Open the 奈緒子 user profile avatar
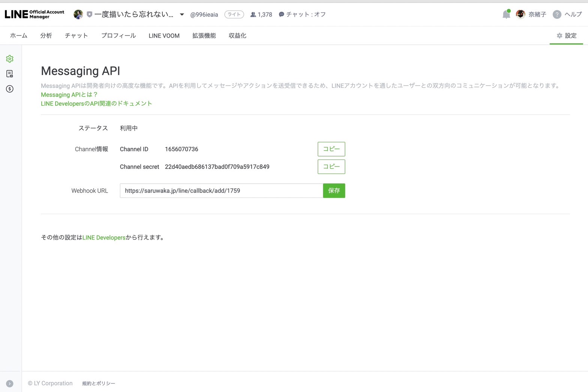This screenshot has width=588, height=392. (520, 14)
